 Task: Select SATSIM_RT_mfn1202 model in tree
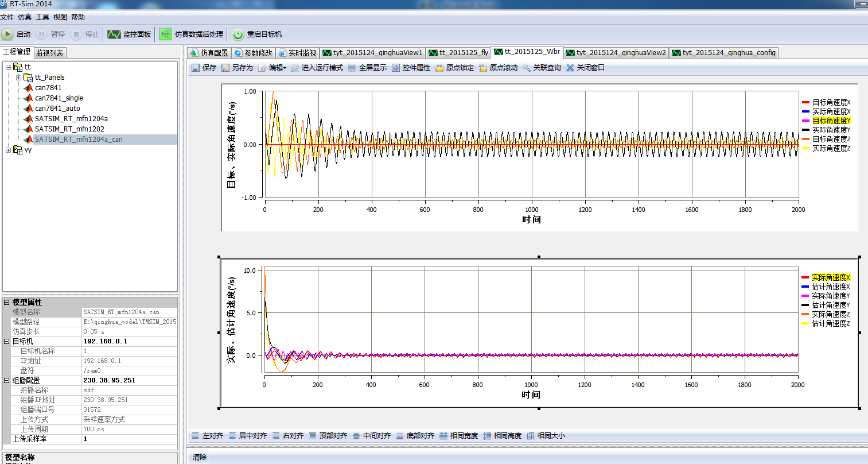(x=69, y=129)
